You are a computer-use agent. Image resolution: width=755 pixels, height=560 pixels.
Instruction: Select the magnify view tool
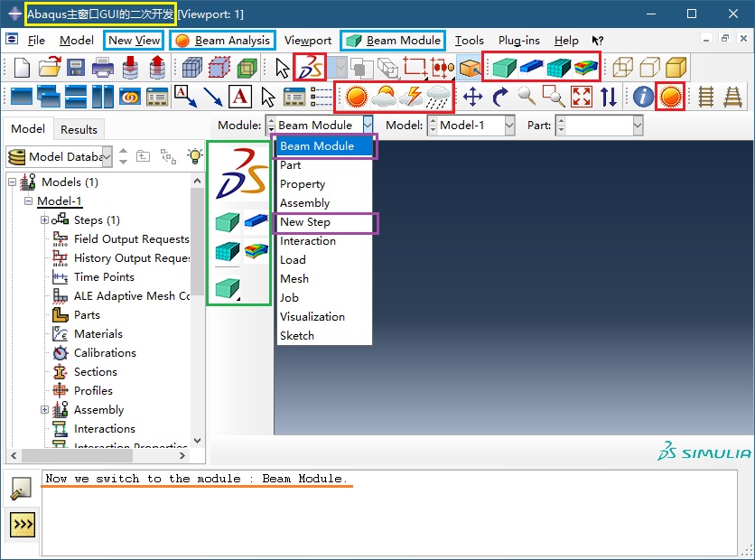(527, 97)
